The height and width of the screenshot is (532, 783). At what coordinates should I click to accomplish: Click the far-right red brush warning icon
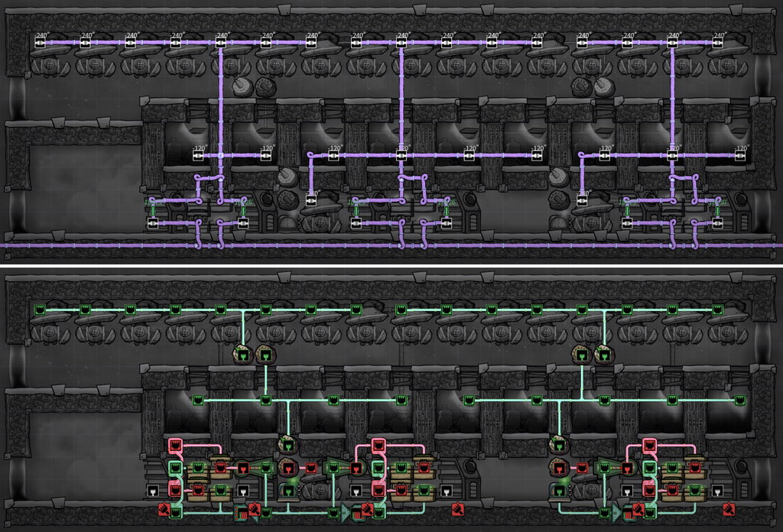click(729, 510)
